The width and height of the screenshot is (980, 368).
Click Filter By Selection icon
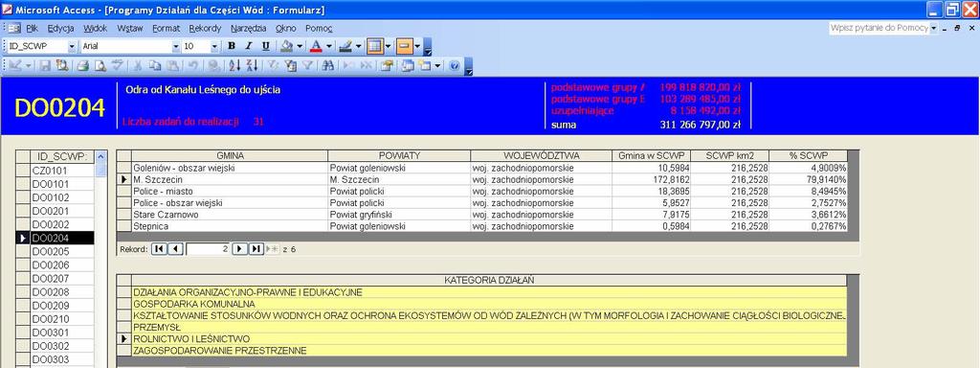tap(273, 65)
